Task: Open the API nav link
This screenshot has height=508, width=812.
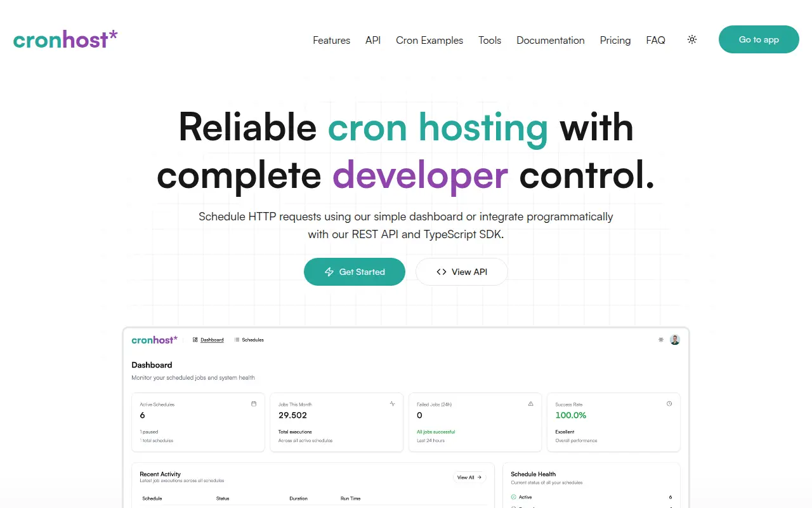Action: (x=373, y=40)
